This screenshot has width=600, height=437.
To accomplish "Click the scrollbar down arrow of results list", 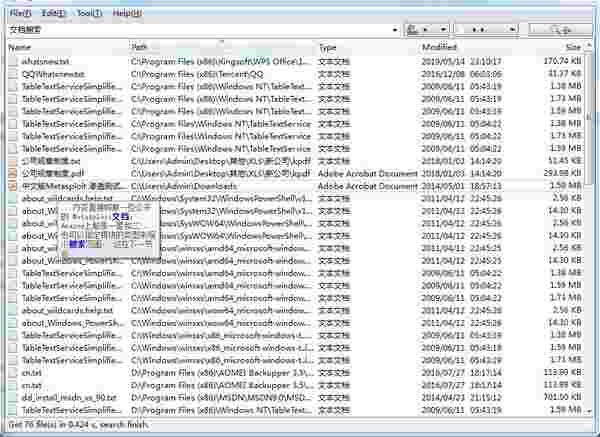I will click(x=589, y=411).
